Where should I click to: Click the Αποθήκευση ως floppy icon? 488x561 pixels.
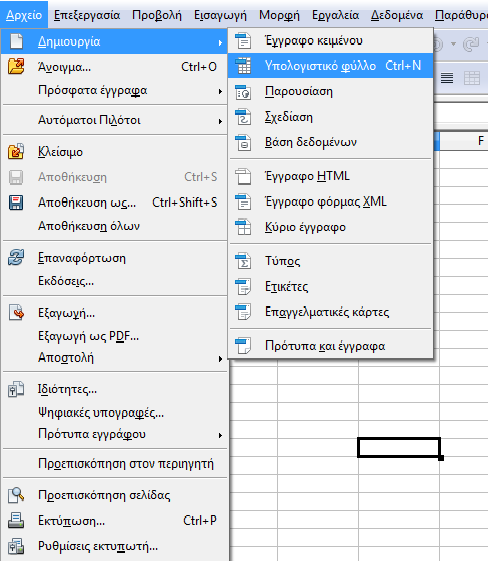click(x=16, y=203)
